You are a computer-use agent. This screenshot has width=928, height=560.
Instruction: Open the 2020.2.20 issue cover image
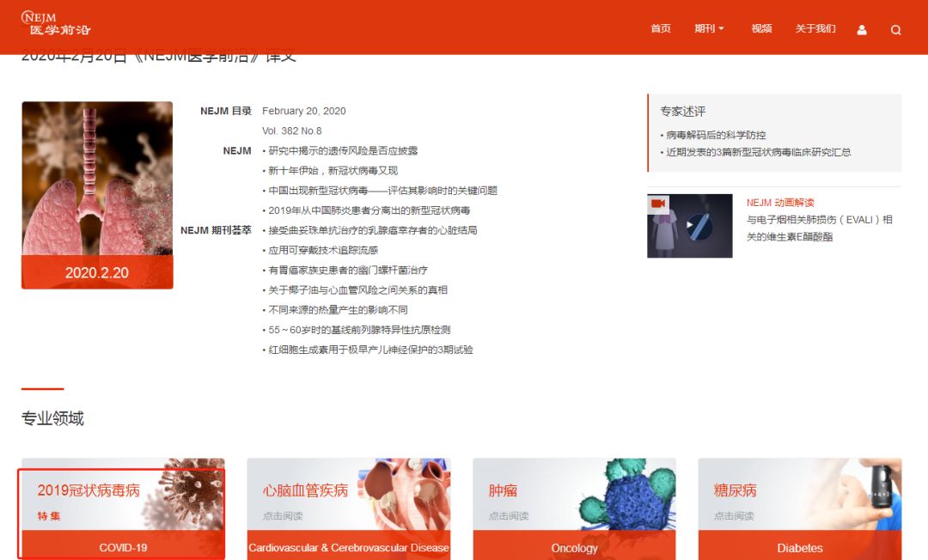click(x=97, y=195)
